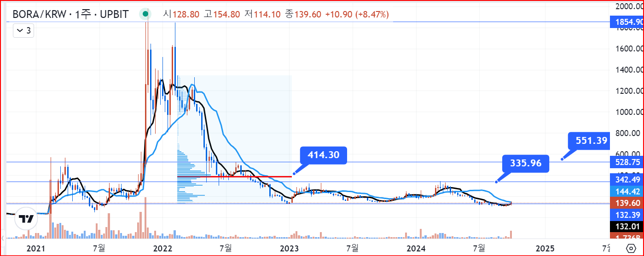Click the 528.75 horizontal line label
Viewport: 644px width, 256px height.
coord(626,162)
